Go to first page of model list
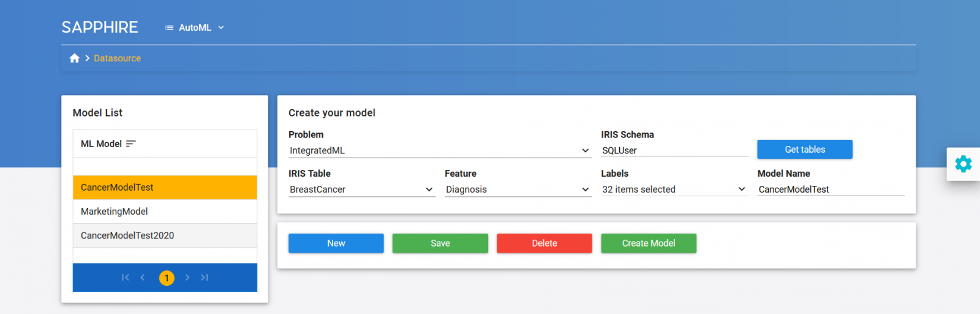This screenshot has height=314, width=980. point(126,278)
